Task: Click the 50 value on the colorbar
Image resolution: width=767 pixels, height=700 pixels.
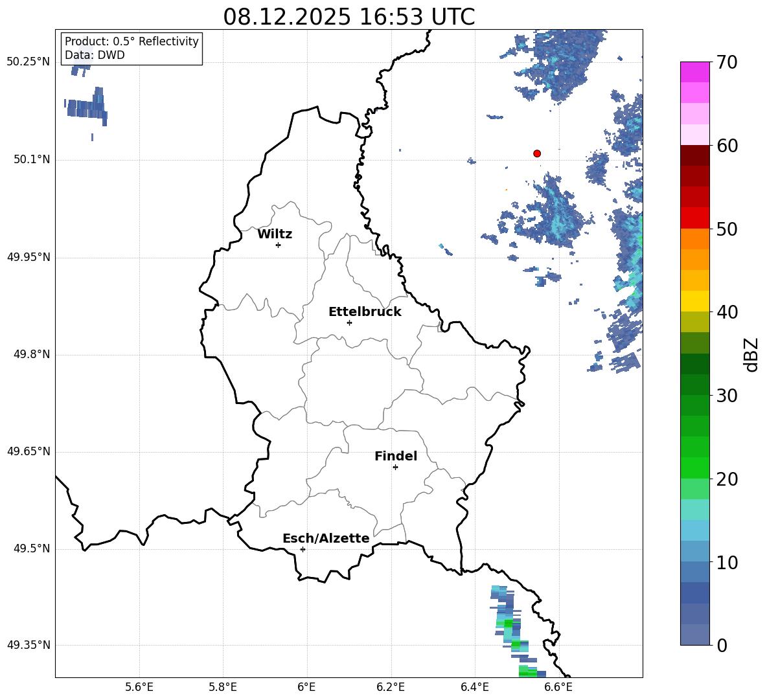Action: coord(727,229)
